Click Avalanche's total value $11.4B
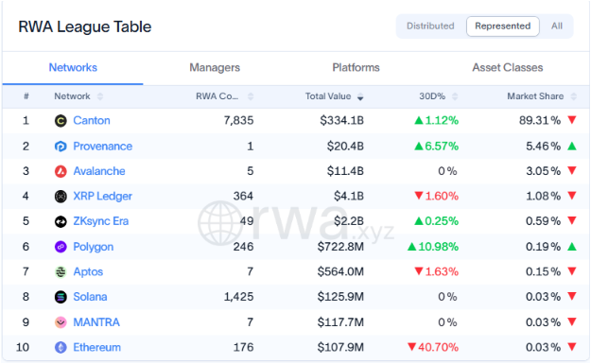Image resolution: width=591 pixels, height=364 pixels. pos(345,171)
